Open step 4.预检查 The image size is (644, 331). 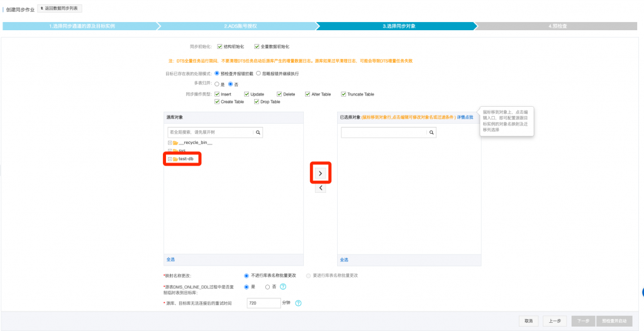(x=557, y=26)
